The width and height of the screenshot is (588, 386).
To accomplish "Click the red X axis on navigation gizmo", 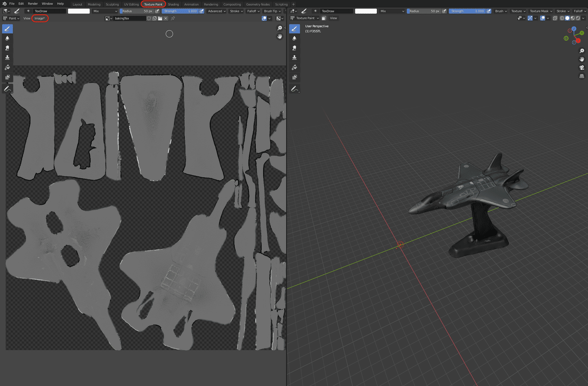I will [x=578, y=40].
